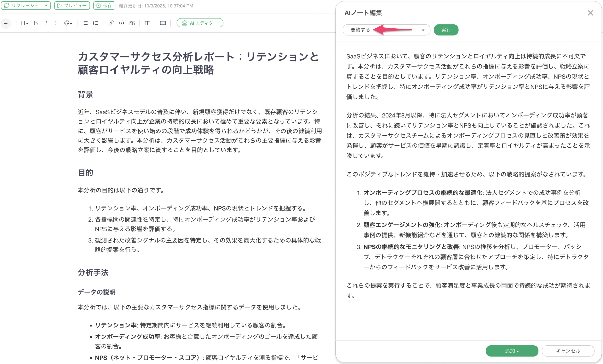The height and width of the screenshot is (364, 603).
Task: Click the column layout icon
Action: click(147, 23)
